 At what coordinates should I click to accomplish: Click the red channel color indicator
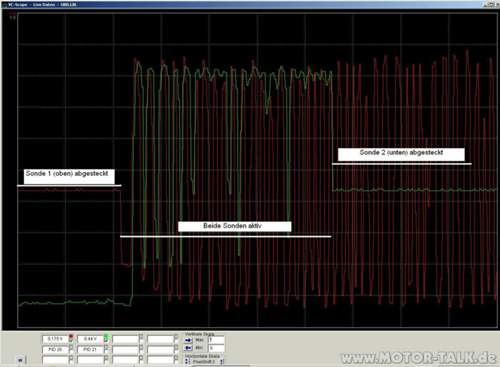(x=71, y=337)
